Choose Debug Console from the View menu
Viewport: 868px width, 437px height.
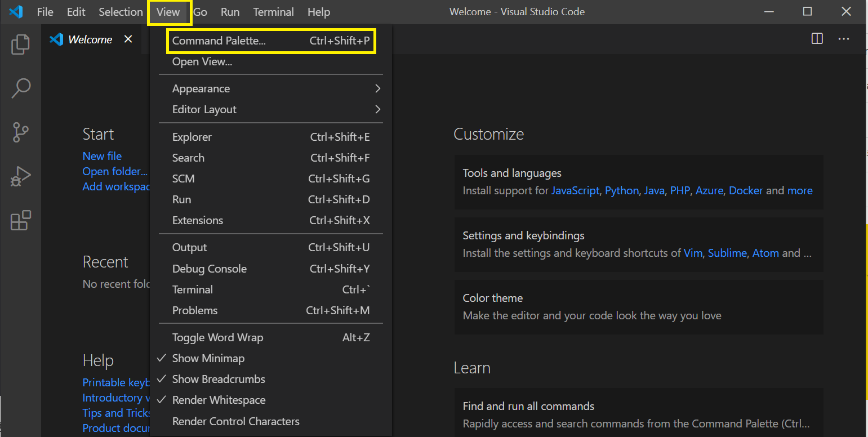pyautogui.click(x=210, y=269)
